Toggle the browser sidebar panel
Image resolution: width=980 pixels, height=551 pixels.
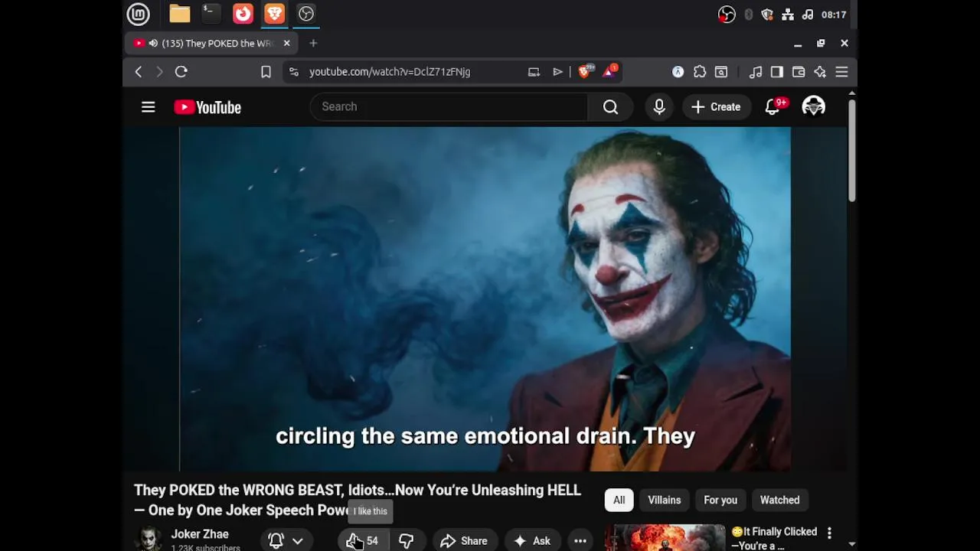[x=777, y=72]
